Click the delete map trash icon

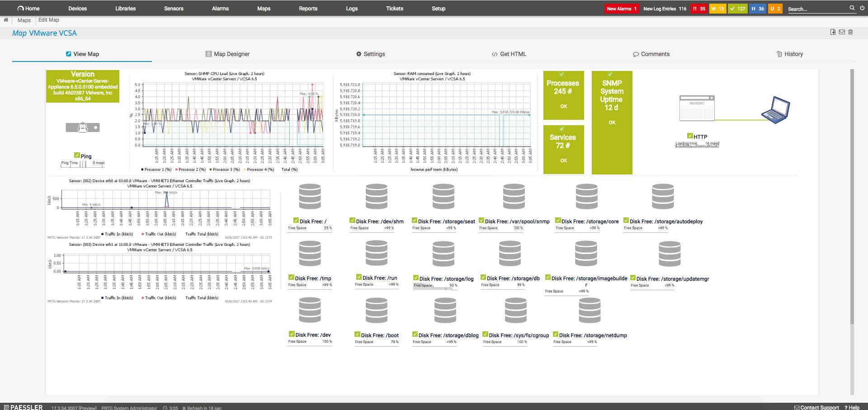tap(850, 32)
